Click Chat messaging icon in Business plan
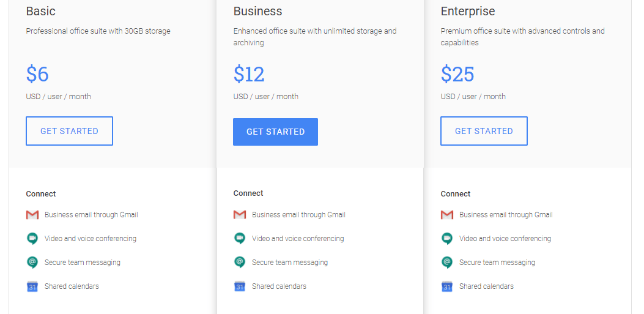 (x=240, y=263)
